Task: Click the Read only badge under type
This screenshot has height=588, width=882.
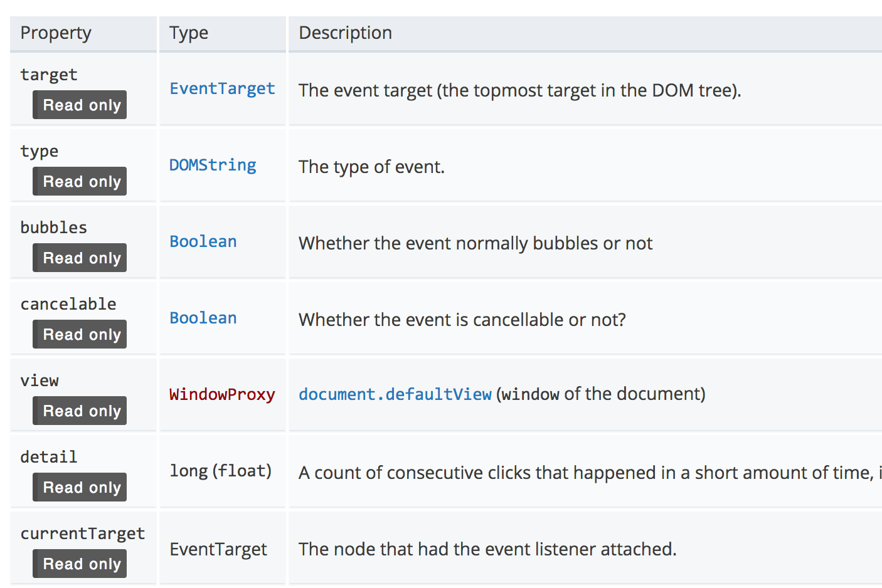Action: [x=80, y=182]
